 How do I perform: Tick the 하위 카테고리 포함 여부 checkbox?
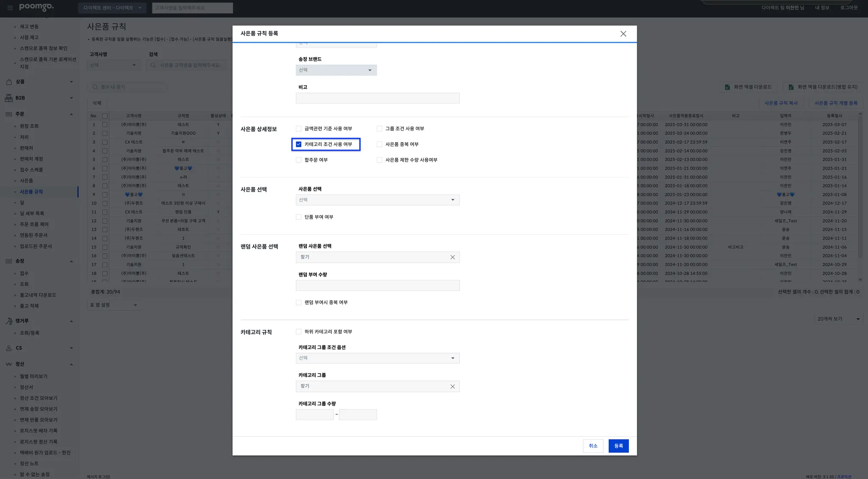click(299, 332)
